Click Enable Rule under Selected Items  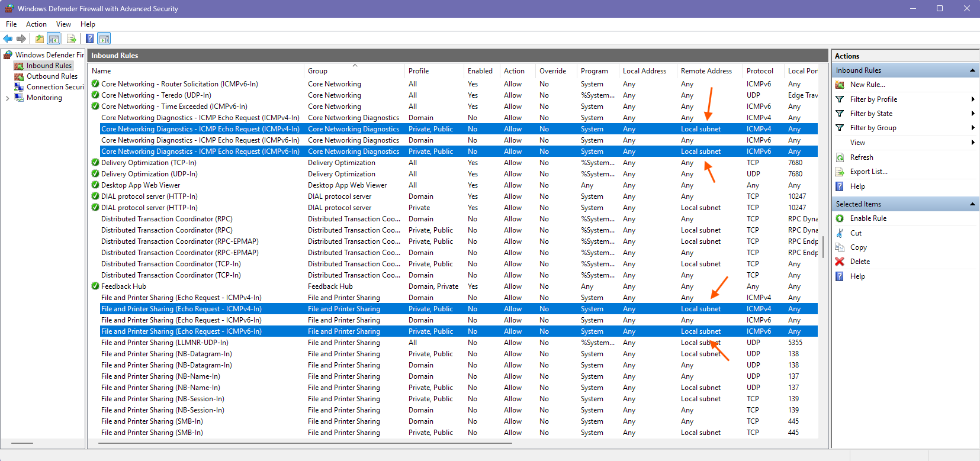pos(868,218)
